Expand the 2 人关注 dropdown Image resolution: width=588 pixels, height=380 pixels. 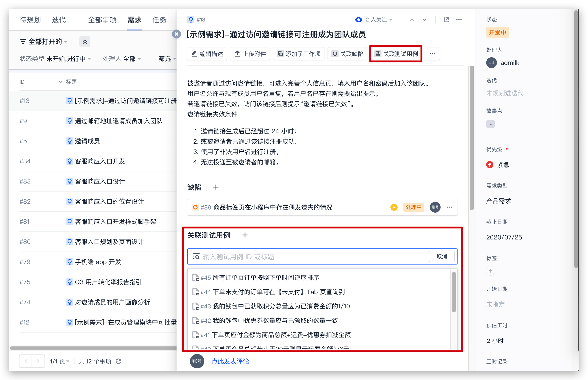[379, 20]
